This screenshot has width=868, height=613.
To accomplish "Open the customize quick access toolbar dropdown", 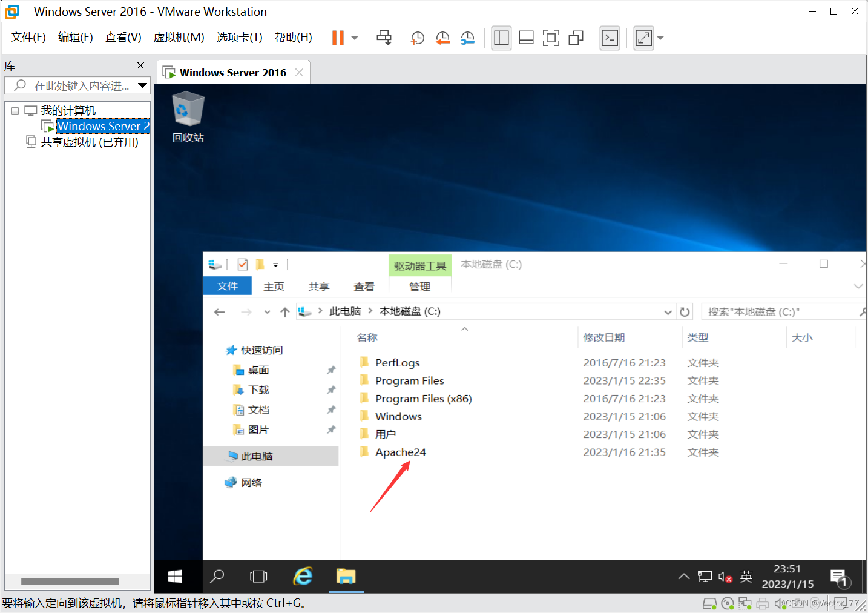I will coord(275,265).
